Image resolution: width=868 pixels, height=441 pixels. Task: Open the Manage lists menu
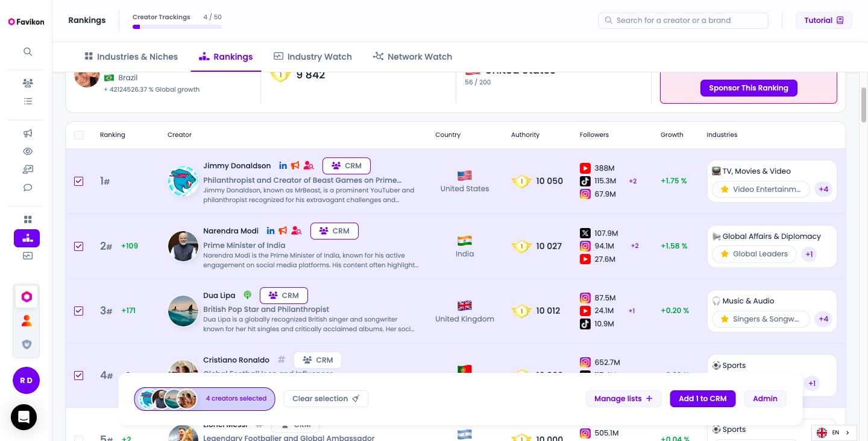pos(623,399)
